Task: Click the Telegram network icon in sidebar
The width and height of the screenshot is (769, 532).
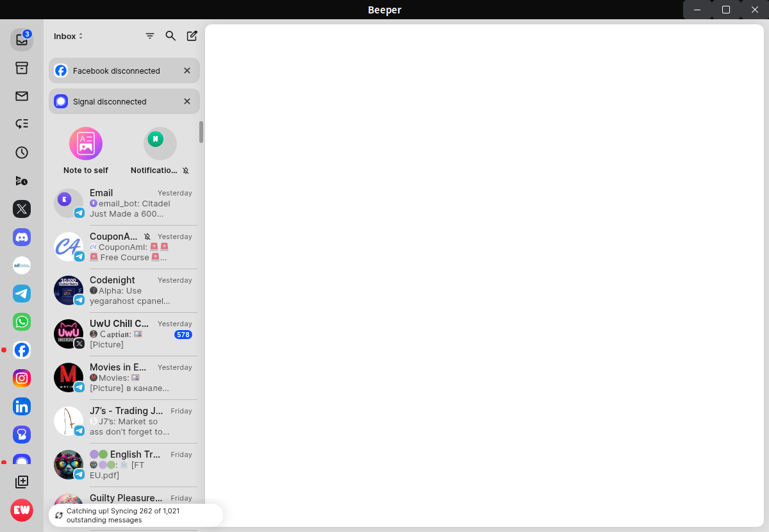Action: (22, 294)
